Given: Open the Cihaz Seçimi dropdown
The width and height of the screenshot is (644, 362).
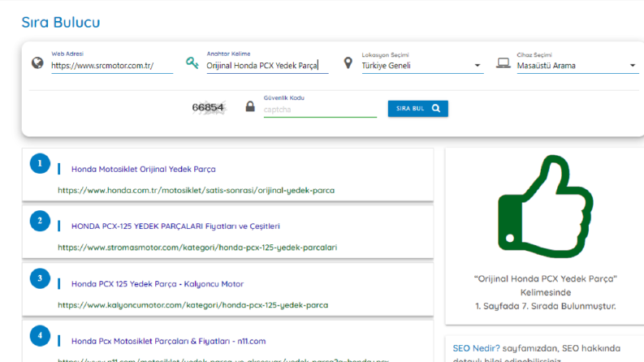Looking at the screenshot, I should [577, 66].
